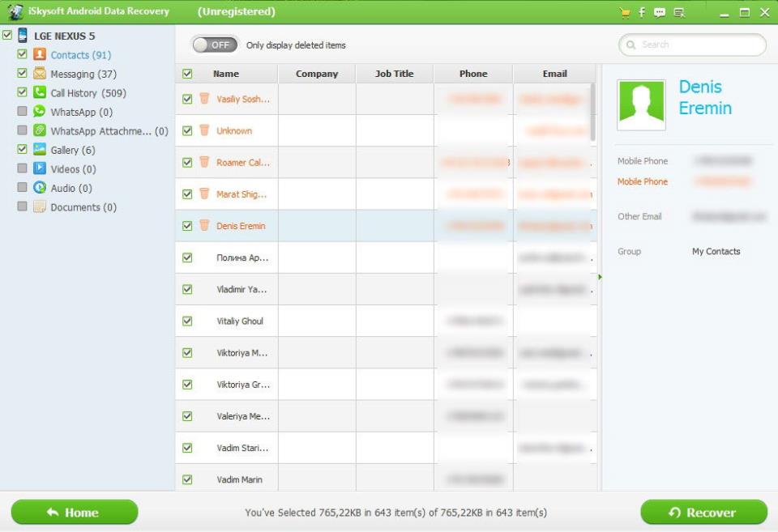Select the Call History phone icon
The image size is (778, 532).
tap(40, 92)
